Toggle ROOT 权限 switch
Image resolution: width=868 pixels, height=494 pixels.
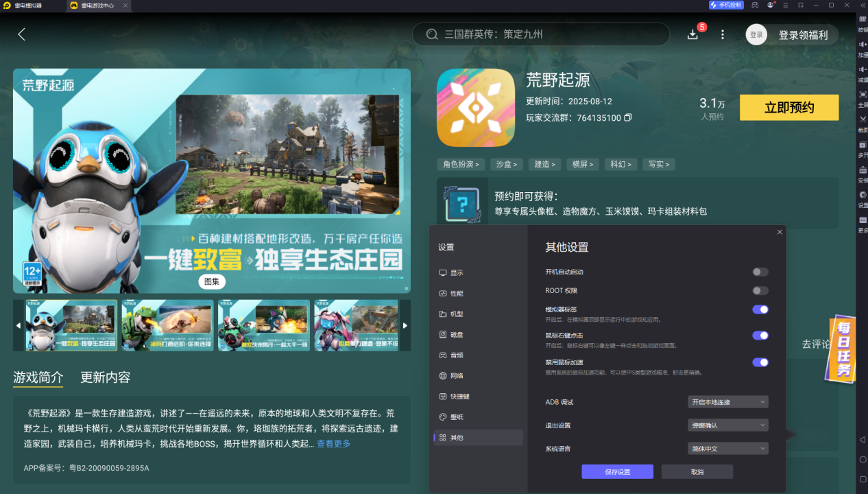coord(760,290)
